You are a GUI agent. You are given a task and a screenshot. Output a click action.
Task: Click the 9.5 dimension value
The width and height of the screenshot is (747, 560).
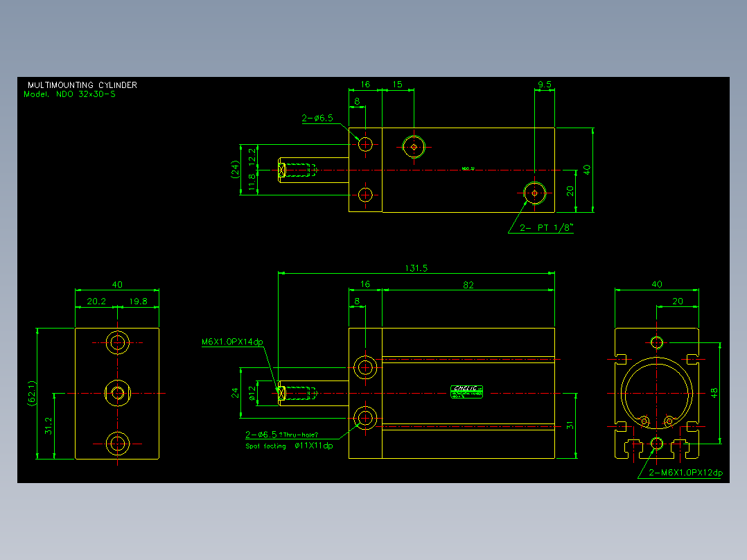click(545, 85)
